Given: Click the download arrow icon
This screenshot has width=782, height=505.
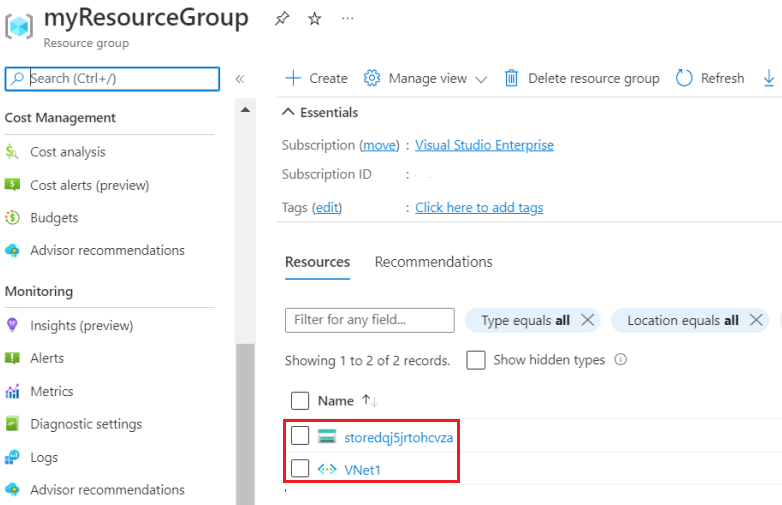Looking at the screenshot, I should (x=769, y=78).
